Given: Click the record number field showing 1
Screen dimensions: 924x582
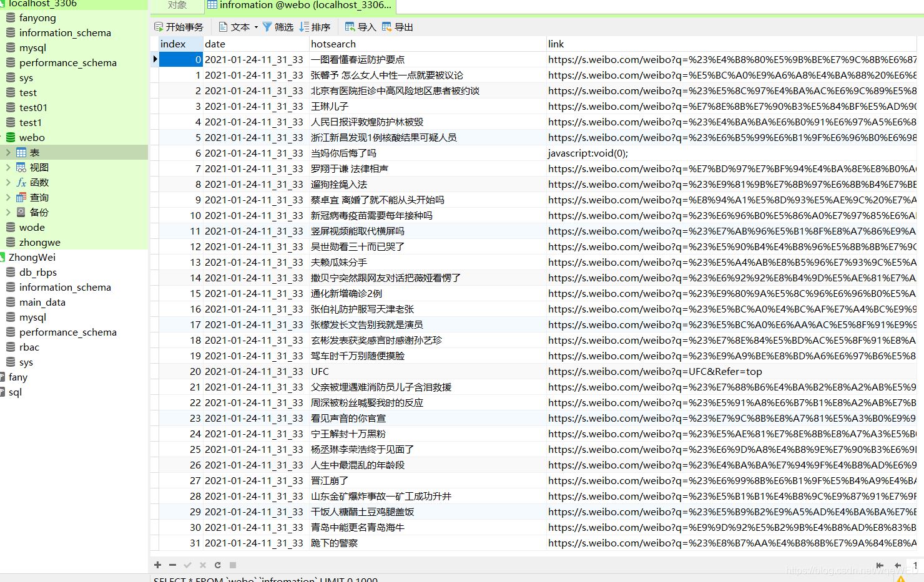Looking at the screenshot, I should 916,565.
